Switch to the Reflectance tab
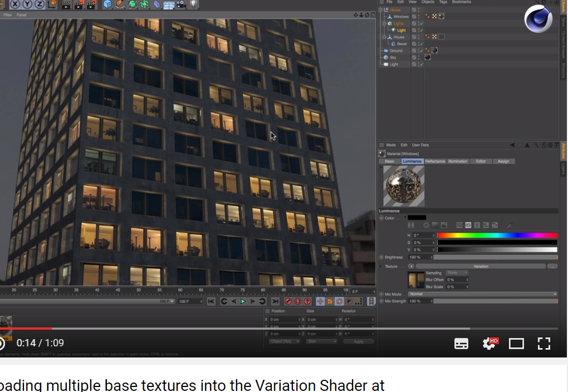 click(435, 161)
